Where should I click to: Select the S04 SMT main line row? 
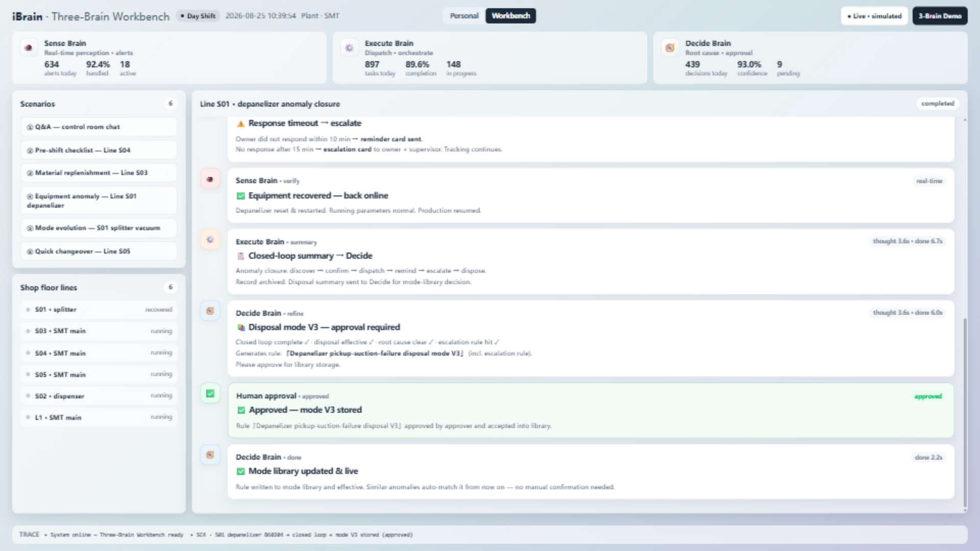pyautogui.click(x=99, y=353)
